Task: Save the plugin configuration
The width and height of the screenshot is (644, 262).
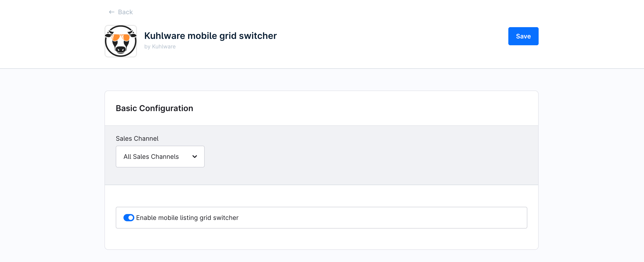Action: coord(523,36)
